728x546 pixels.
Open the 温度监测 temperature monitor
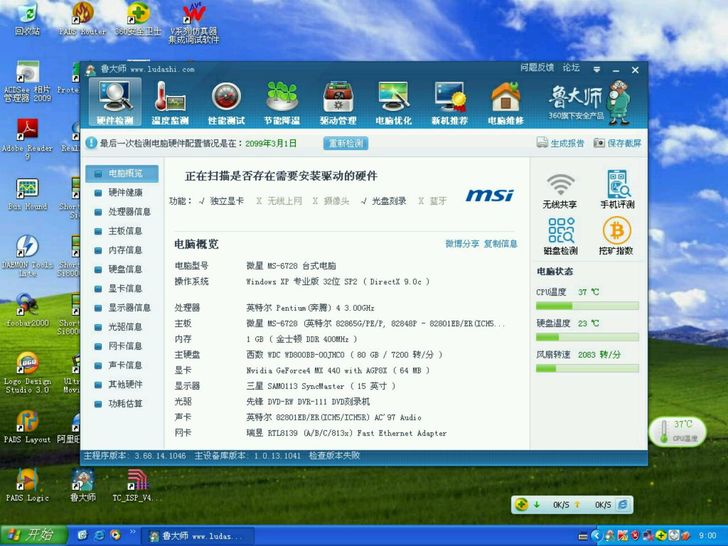click(x=170, y=102)
